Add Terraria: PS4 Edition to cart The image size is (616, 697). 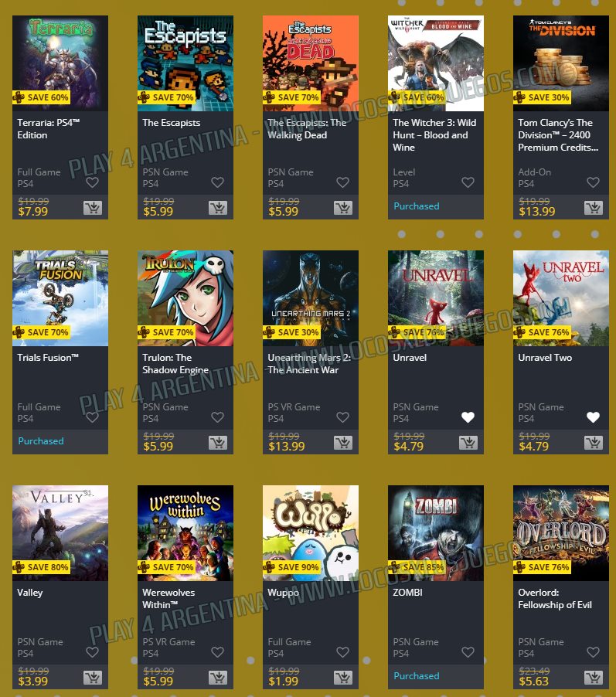pyautogui.click(x=93, y=208)
